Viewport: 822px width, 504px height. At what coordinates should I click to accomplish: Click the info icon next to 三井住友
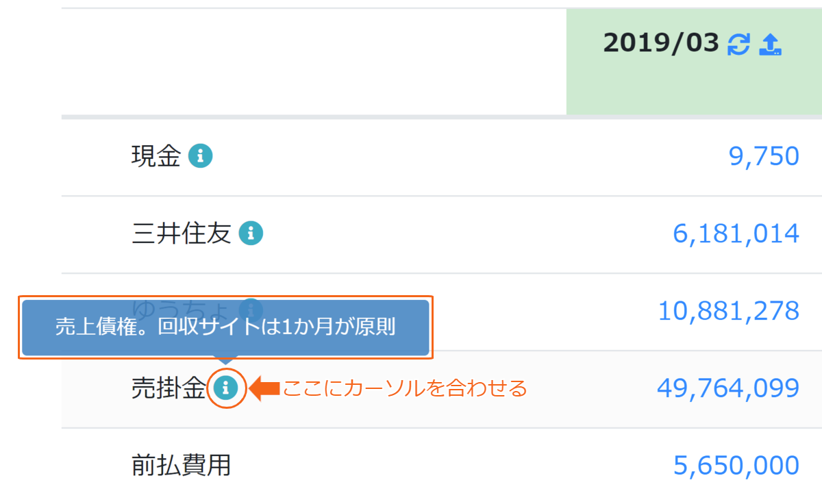tap(251, 234)
